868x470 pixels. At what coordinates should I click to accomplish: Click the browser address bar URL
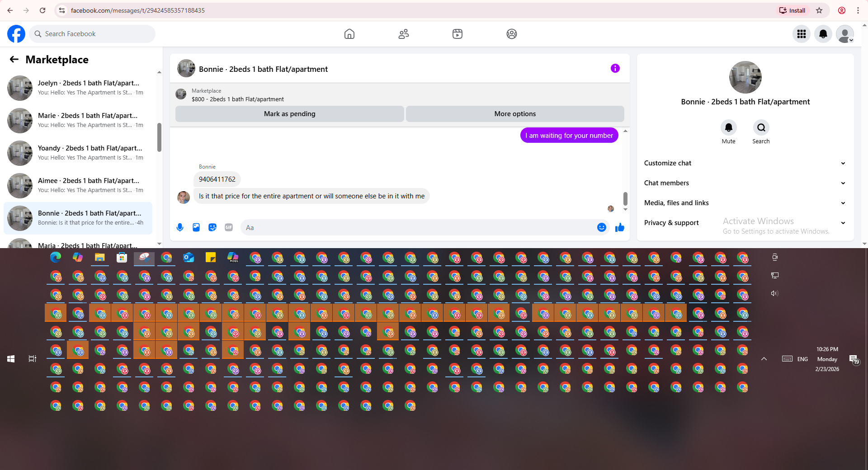[137, 10]
